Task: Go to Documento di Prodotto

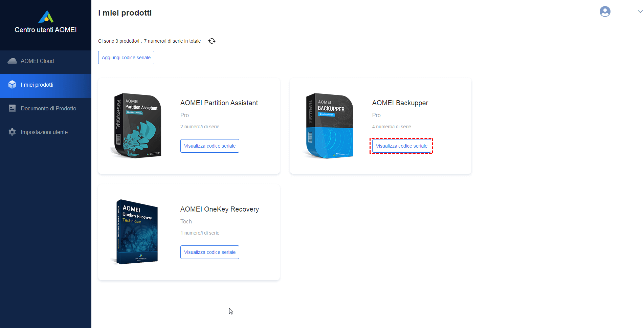Action: (x=46, y=108)
